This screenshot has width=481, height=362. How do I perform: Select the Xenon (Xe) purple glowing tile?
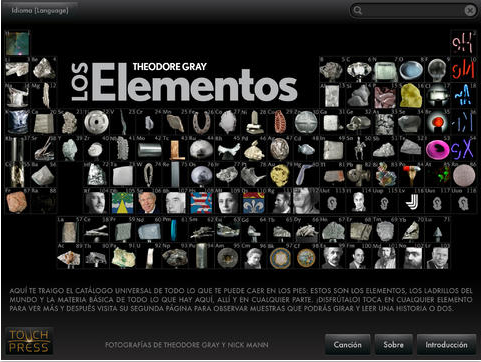pos(463,148)
